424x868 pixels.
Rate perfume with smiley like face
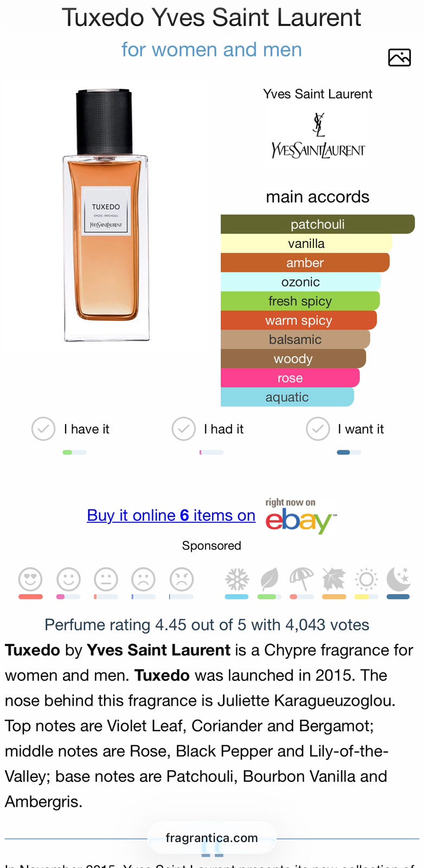[68, 579]
